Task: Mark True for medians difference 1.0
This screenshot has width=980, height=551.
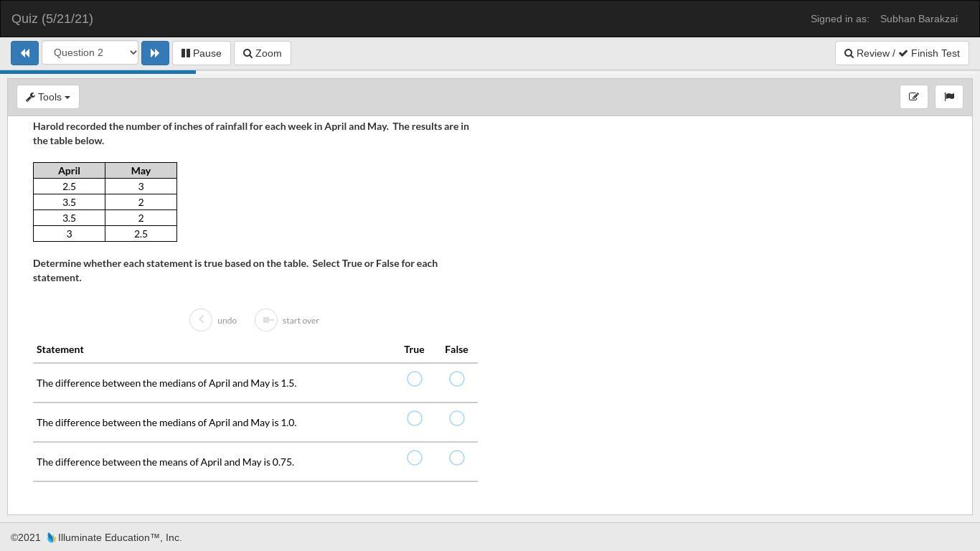Action: click(414, 418)
